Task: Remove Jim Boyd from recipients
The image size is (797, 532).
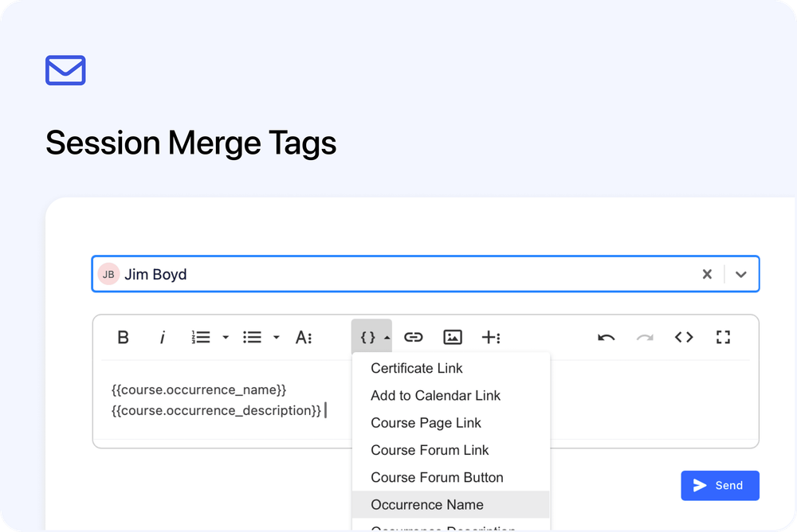Action: tap(707, 273)
